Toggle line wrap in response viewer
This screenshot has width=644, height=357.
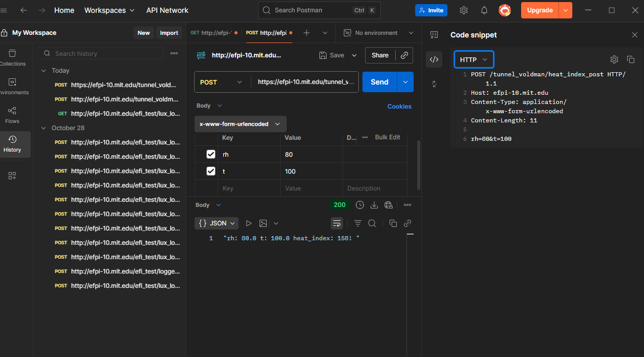336,223
